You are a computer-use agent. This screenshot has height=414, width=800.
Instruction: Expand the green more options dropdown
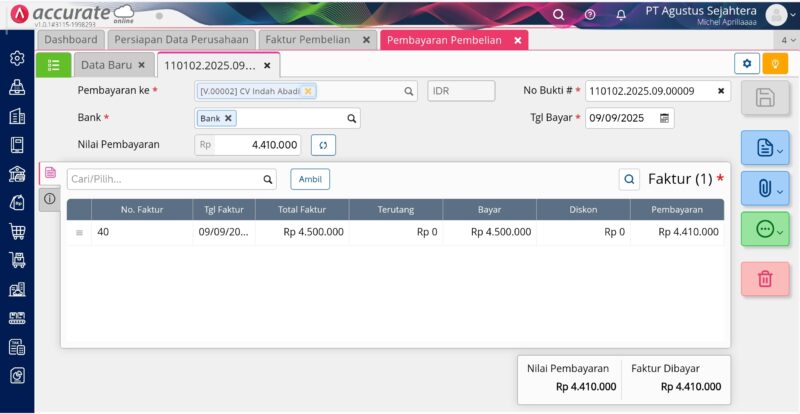click(x=765, y=229)
